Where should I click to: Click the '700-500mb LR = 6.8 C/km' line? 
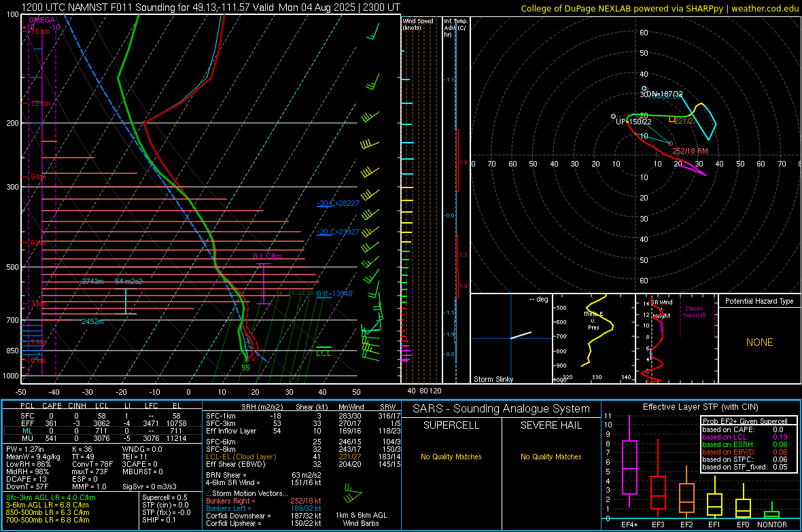tap(48, 520)
